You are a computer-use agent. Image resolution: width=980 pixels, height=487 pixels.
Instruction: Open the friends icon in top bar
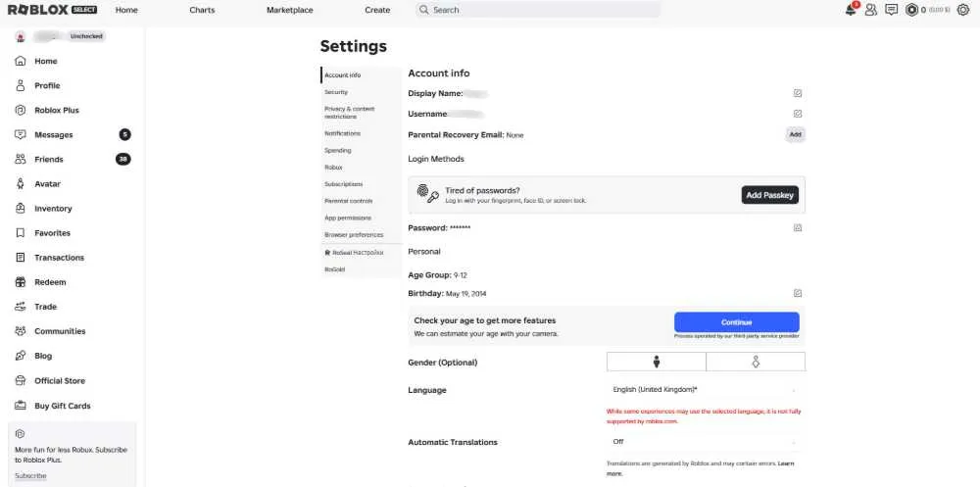tap(870, 10)
